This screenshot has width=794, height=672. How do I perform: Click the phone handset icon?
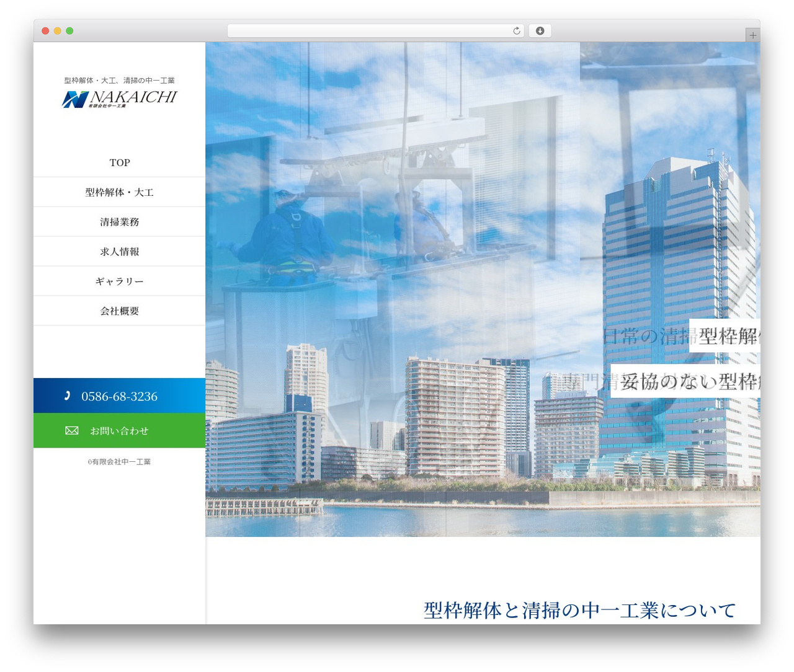(x=67, y=396)
